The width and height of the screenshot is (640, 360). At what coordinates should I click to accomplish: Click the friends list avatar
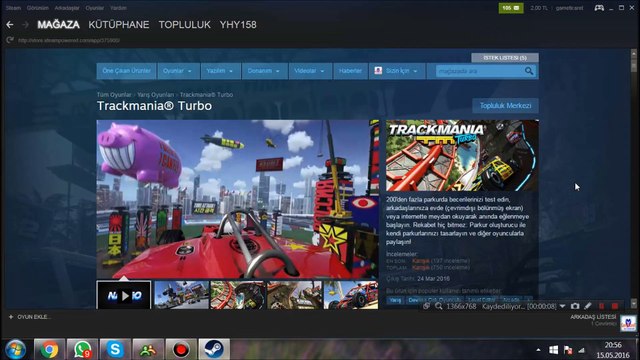point(628,323)
